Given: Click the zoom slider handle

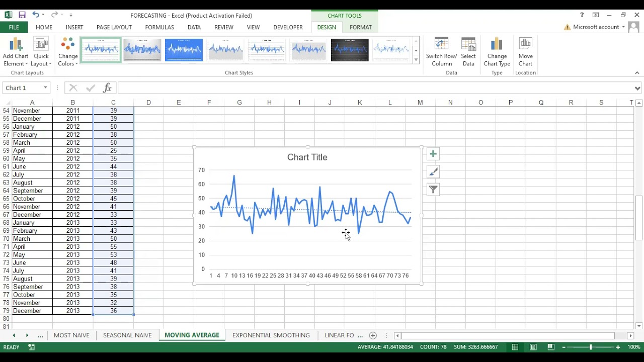Looking at the screenshot, I should point(591,347).
